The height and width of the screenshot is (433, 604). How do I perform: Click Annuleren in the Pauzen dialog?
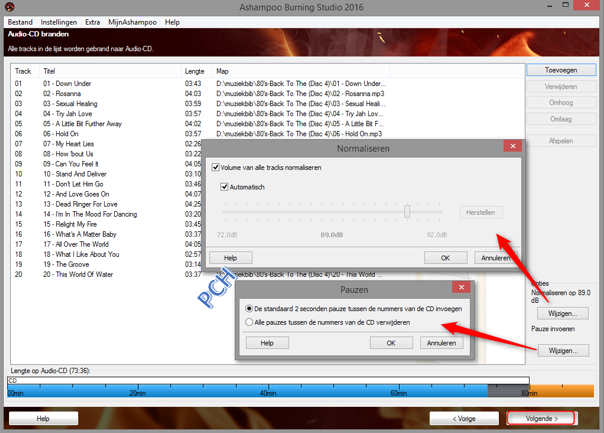coord(441,343)
